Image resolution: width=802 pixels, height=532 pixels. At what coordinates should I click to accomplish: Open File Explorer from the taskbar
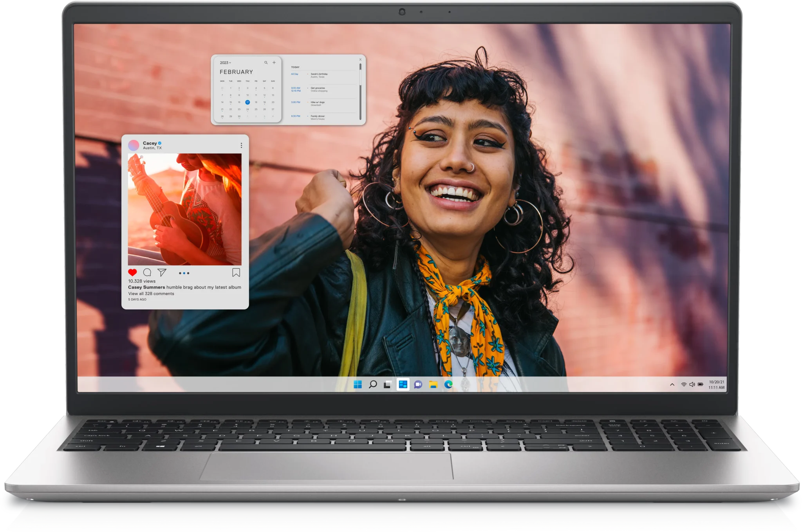433,384
